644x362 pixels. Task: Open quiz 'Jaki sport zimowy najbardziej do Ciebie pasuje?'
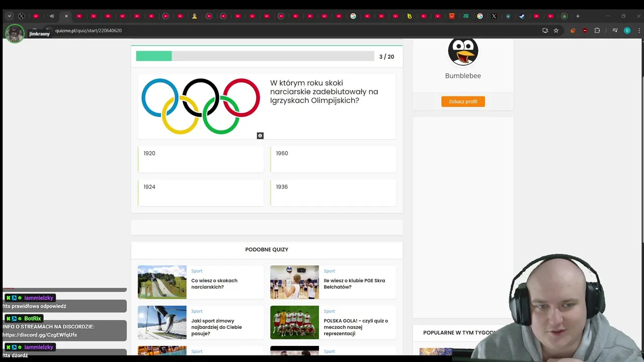pyautogui.click(x=216, y=327)
